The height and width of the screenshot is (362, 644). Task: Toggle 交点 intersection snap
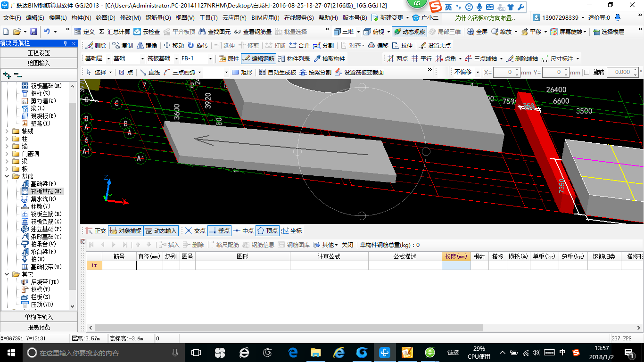point(195,230)
